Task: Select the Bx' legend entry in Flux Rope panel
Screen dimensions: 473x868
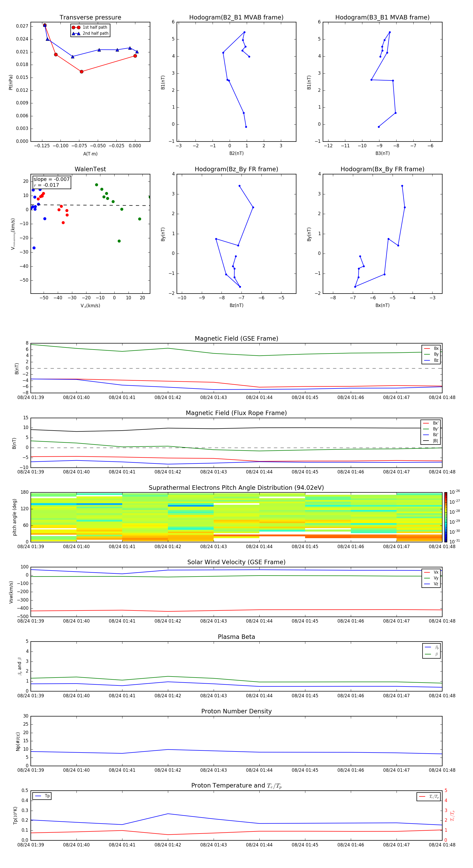Action: [x=431, y=423]
